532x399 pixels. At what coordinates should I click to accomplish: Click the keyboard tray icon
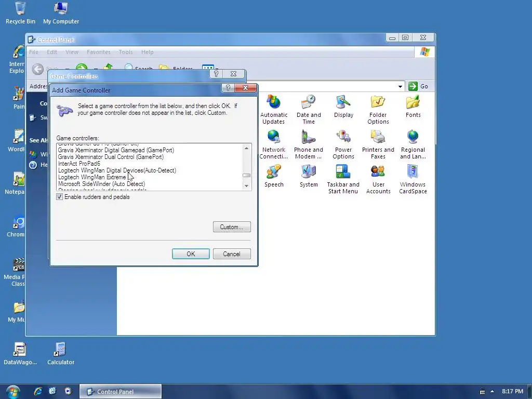[482, 392]
